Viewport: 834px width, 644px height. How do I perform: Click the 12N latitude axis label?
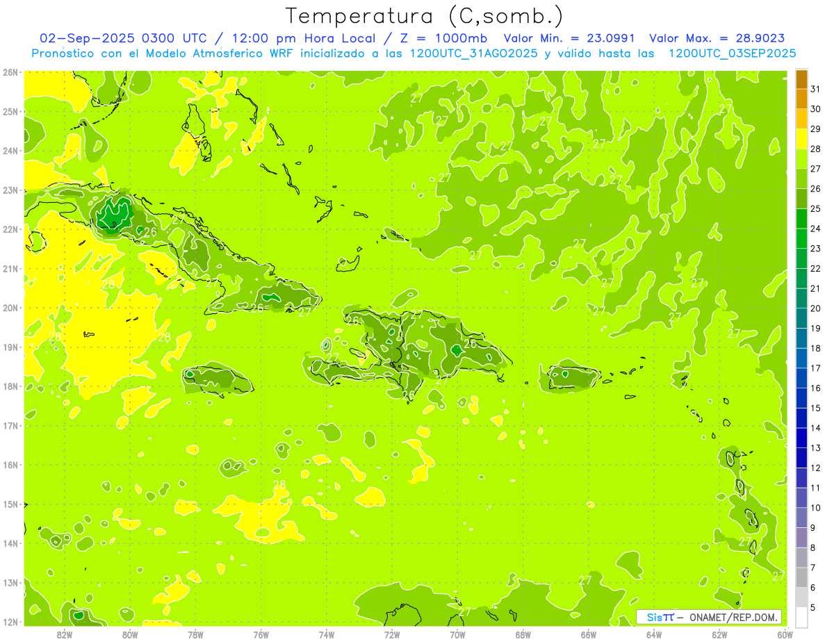tap(10, 622)
